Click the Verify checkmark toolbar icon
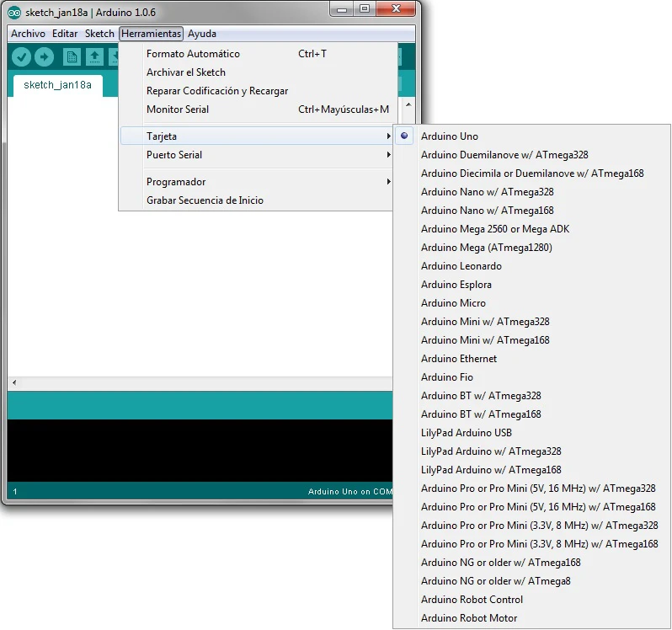This screenshot has width=672, height=630. (x=22, y=56)
